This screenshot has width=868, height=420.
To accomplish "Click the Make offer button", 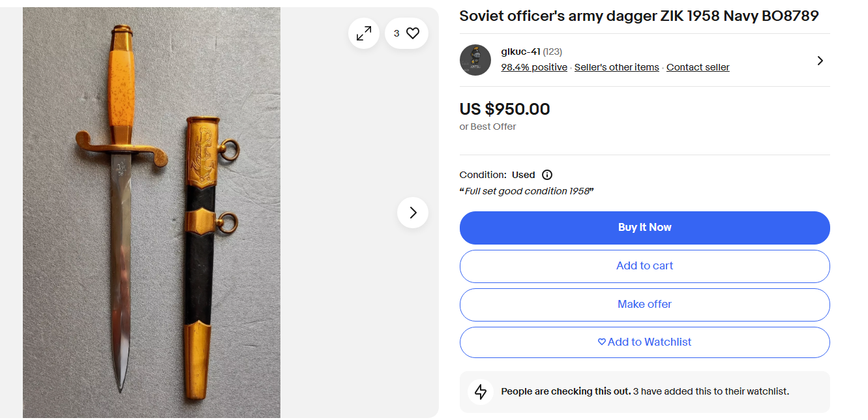I will 644,305.
